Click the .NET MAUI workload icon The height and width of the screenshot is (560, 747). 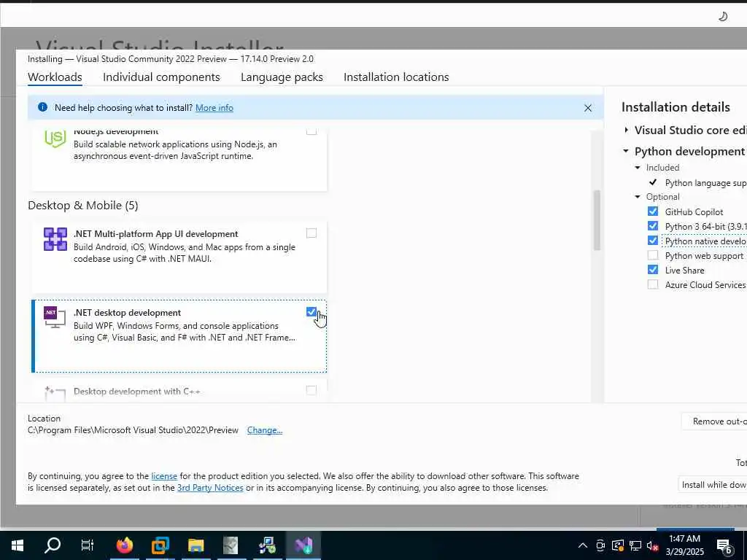[x=55, y=239]
